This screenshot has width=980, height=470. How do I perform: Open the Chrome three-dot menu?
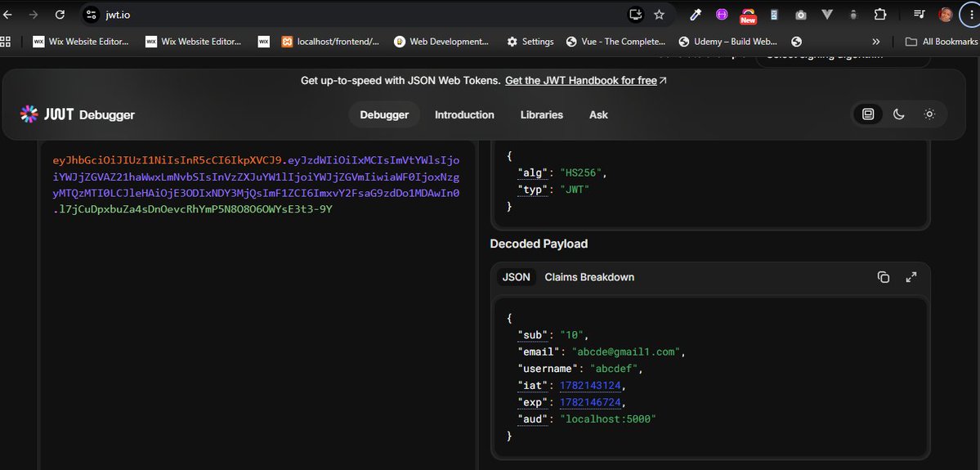pyautogui.click(x=971, y=15)
